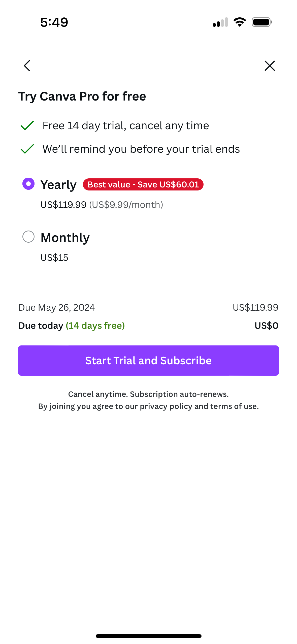This screenshot has width=297, height=644.
Task: Select the Yearly plan radio button
Action: [28, 184]
